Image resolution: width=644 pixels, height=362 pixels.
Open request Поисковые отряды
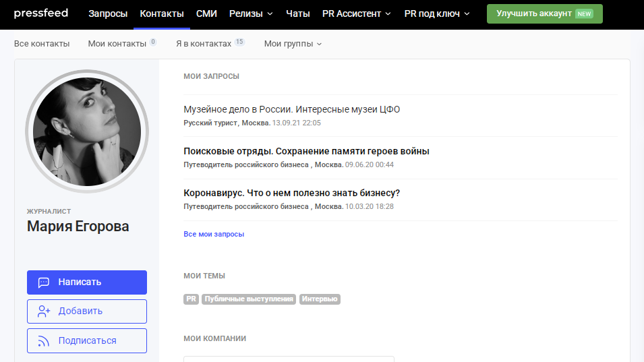tap(306, 151)
